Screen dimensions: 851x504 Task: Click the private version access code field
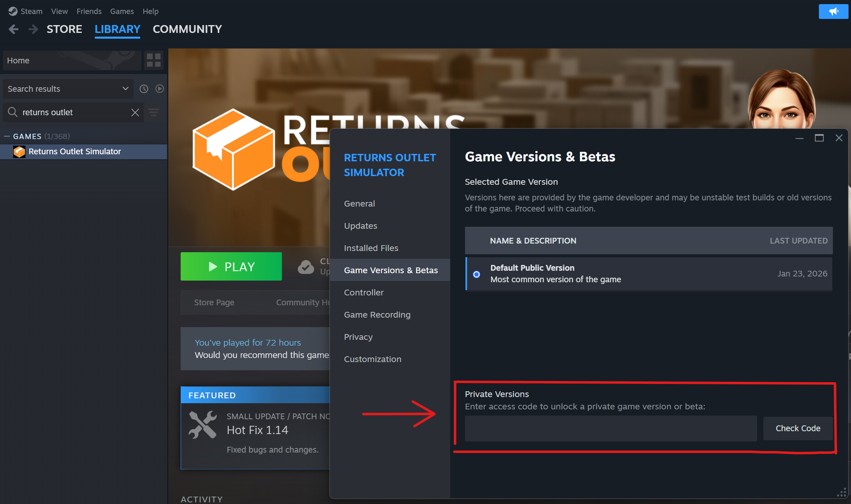[611, 428]
